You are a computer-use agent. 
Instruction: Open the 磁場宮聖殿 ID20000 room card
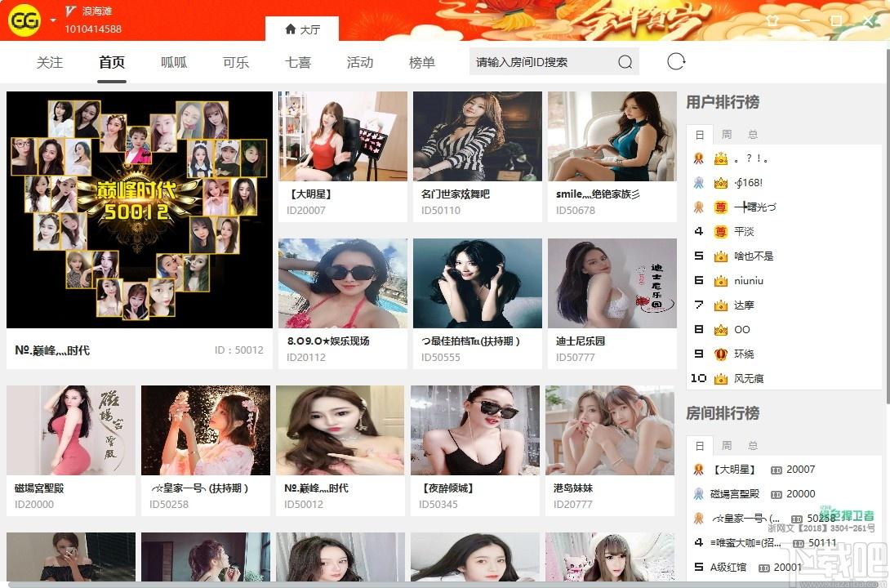[71, 451]
